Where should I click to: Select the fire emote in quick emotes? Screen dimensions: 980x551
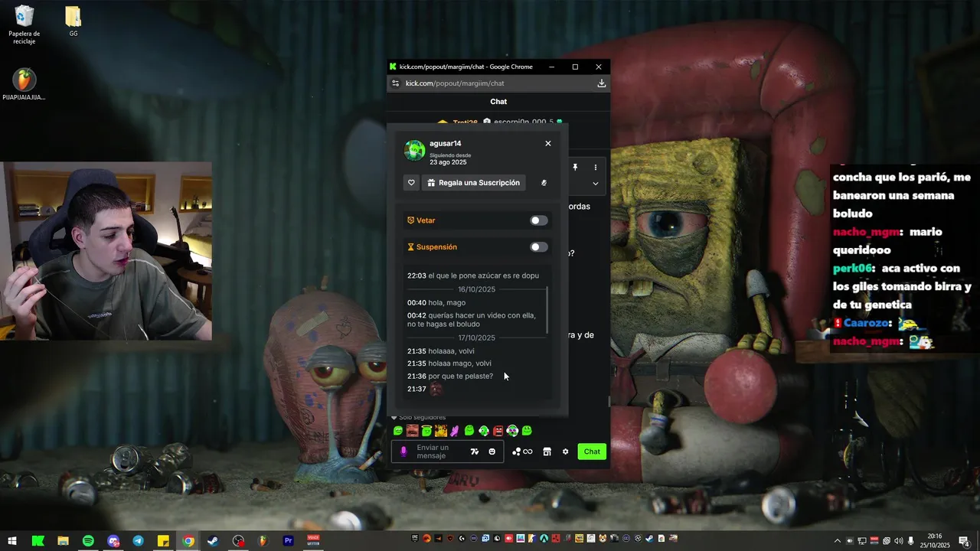point(441,431)
